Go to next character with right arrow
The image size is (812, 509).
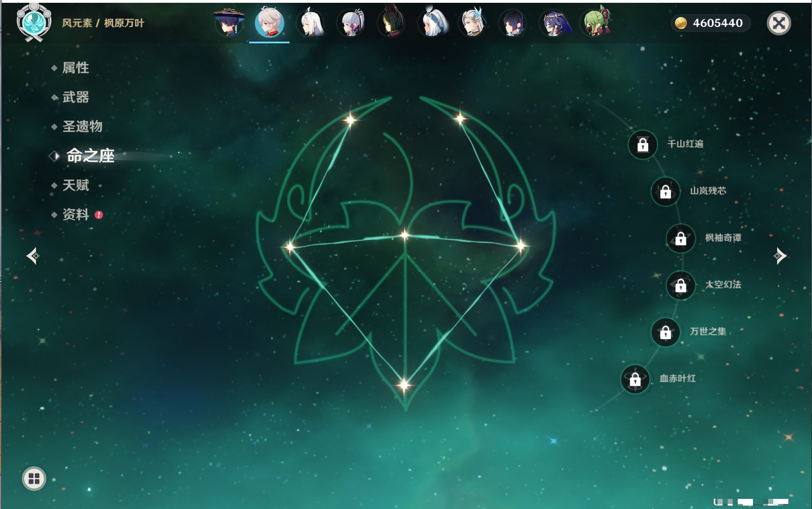tap(780, 256)
